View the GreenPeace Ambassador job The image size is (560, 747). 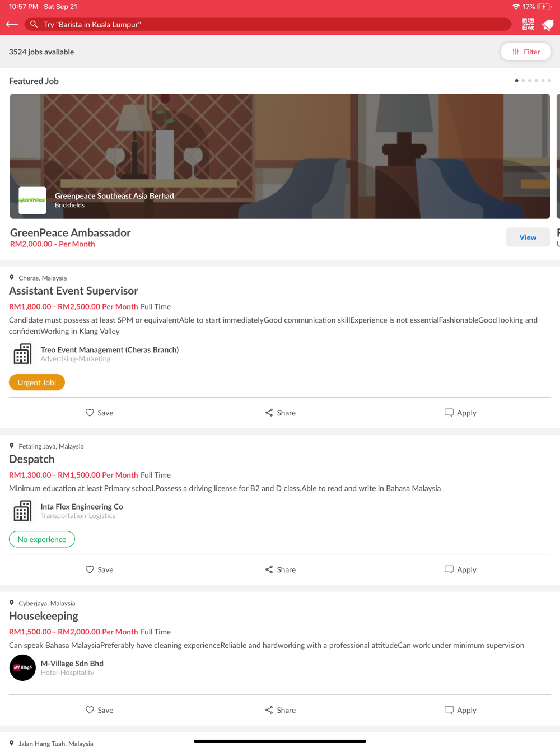point(528,237)
